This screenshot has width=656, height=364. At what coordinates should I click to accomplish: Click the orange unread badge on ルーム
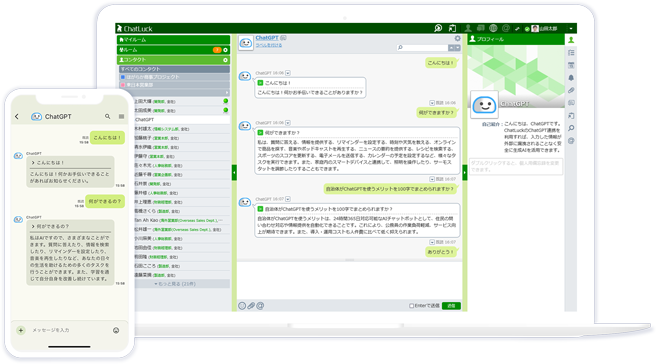(217, 50)
